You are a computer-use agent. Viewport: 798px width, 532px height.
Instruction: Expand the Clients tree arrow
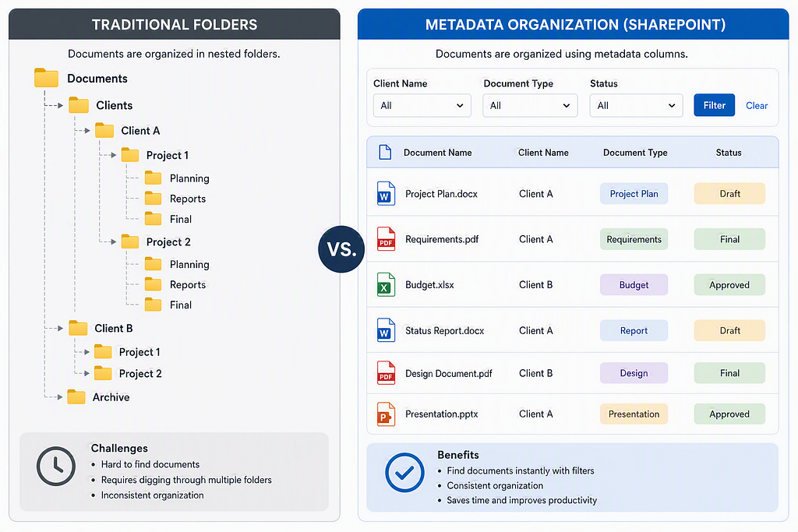pyautogui.click(x=61, y=105)
